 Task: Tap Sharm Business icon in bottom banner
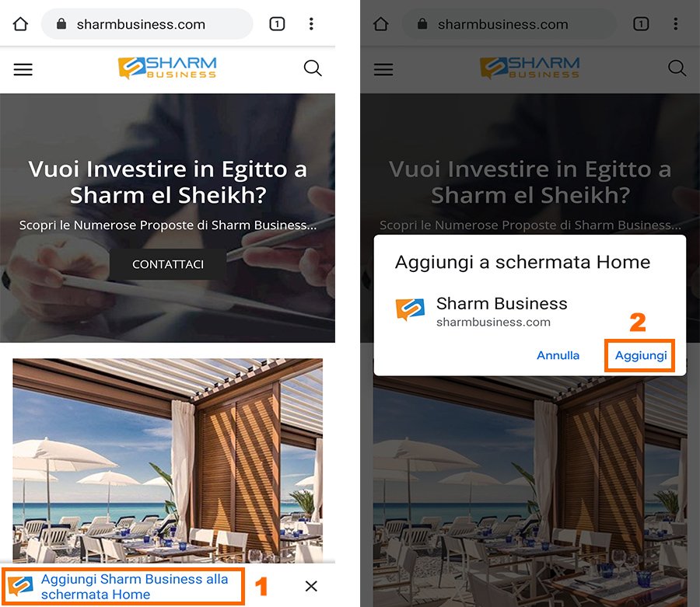coord(20,586)
